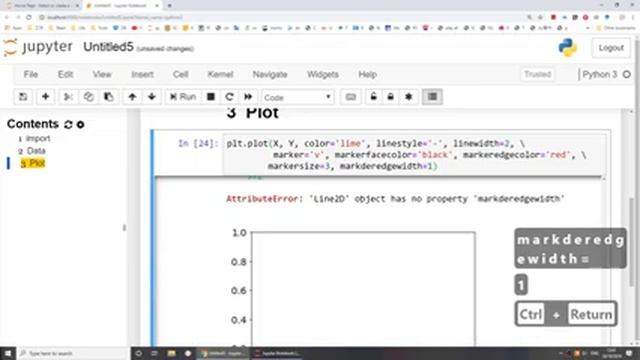Image resolution: width=640 pixels, height=360 pixels.
Task: Click the output area inner scrollbar
Action: (603, 261)
